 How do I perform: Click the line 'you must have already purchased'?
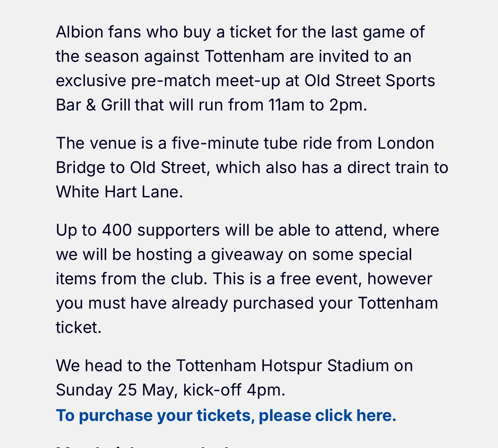[247, 303]
